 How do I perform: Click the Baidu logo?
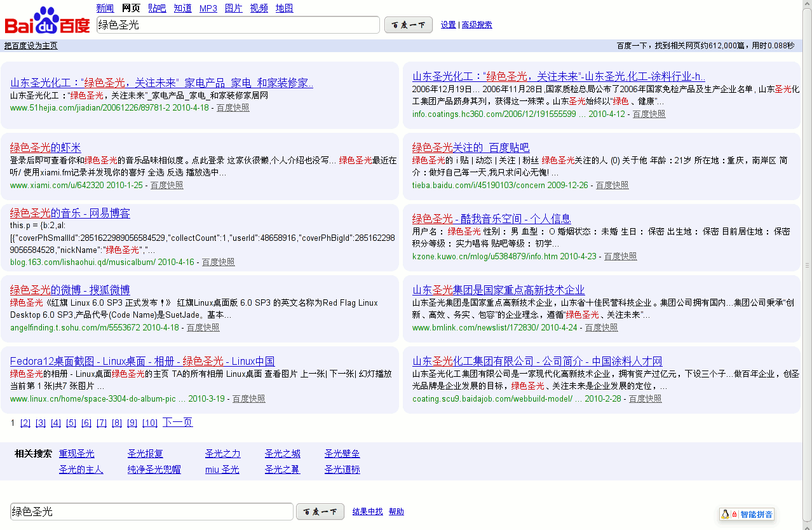point(47,21)
